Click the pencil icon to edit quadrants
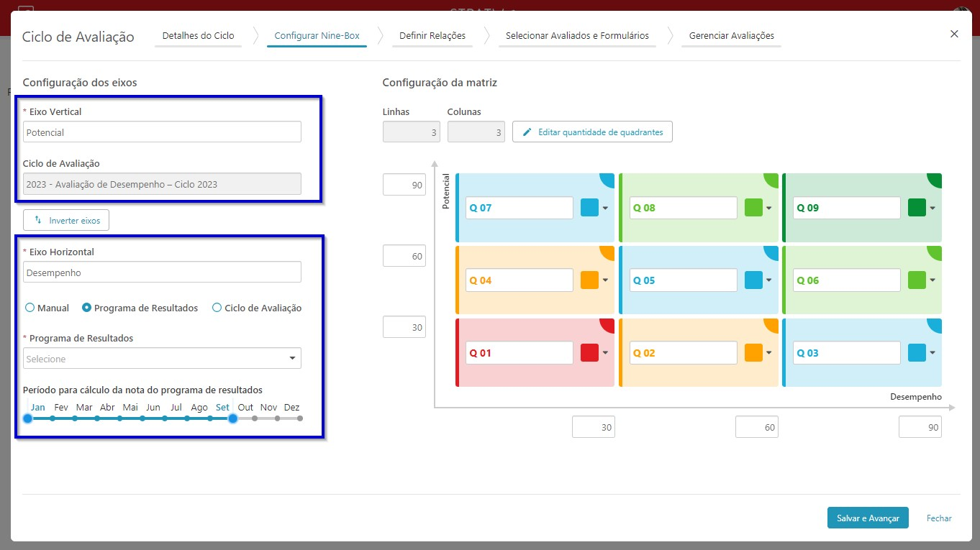The image size is (980, 550). (x=527, y=132)
